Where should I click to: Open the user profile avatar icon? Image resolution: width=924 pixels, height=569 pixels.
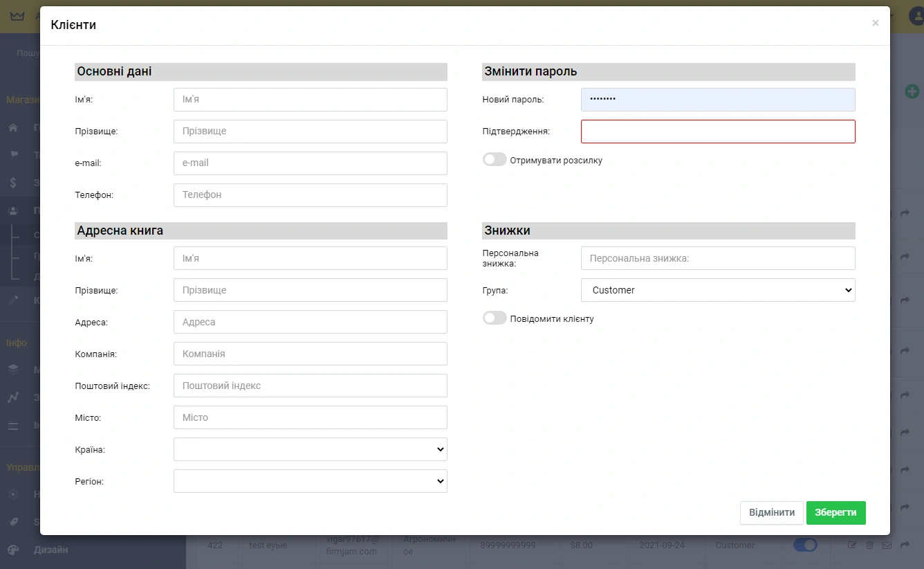click(916, 16)
